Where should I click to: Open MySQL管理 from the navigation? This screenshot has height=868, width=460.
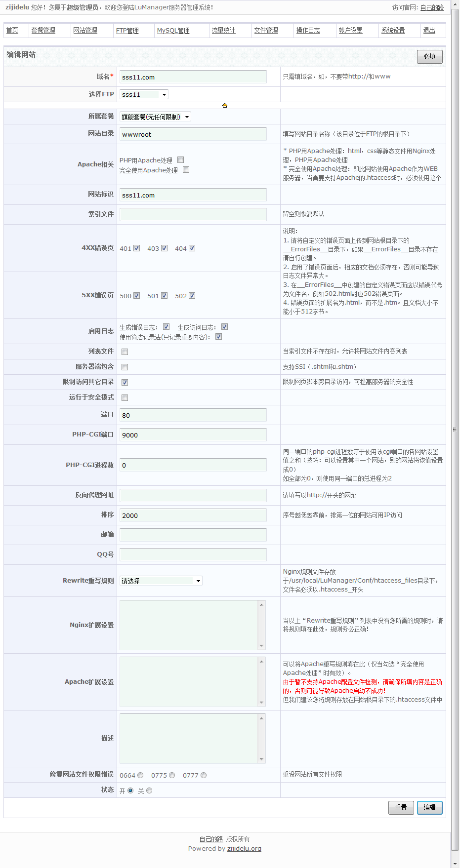pyautogui.click(x=173, y=31)
